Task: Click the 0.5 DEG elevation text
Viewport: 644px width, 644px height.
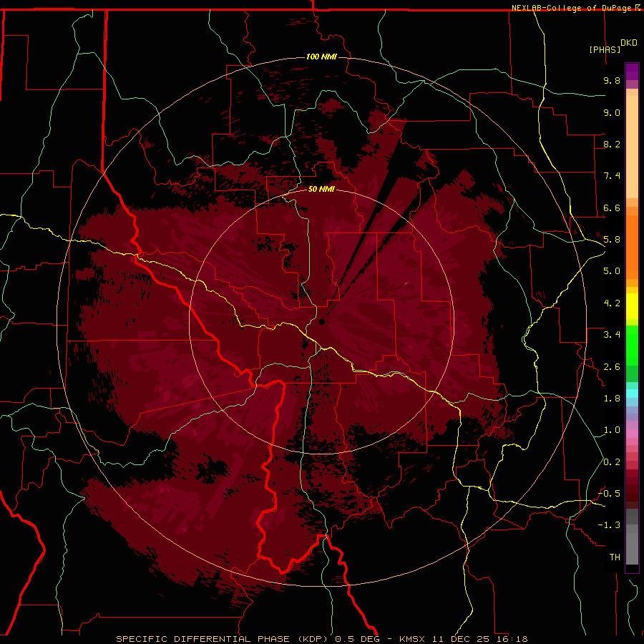Action: pos(358,639)
